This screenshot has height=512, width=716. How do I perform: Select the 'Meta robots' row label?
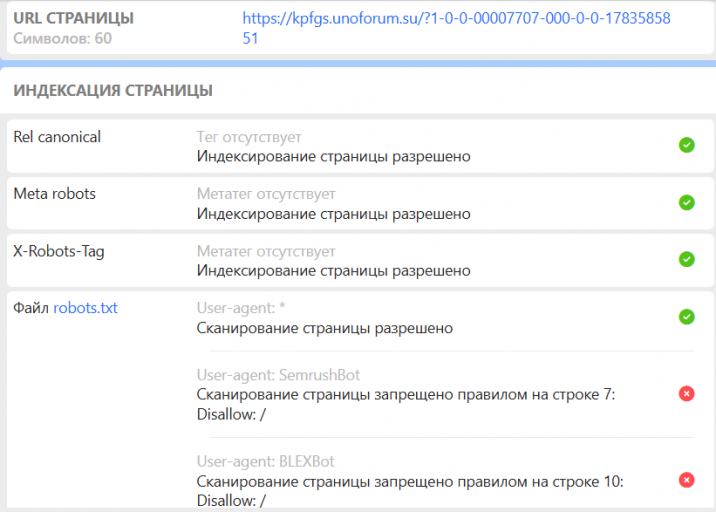pos(54,194)
